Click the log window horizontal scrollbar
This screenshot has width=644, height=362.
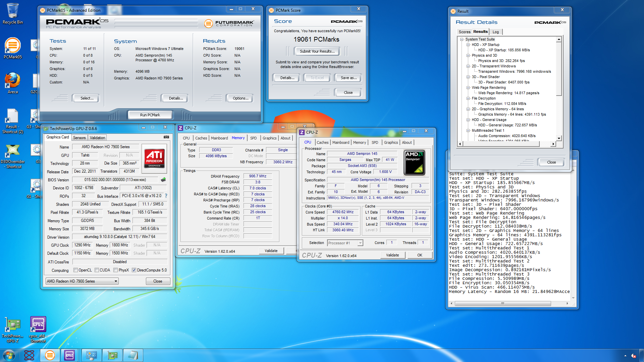point(502,303)
